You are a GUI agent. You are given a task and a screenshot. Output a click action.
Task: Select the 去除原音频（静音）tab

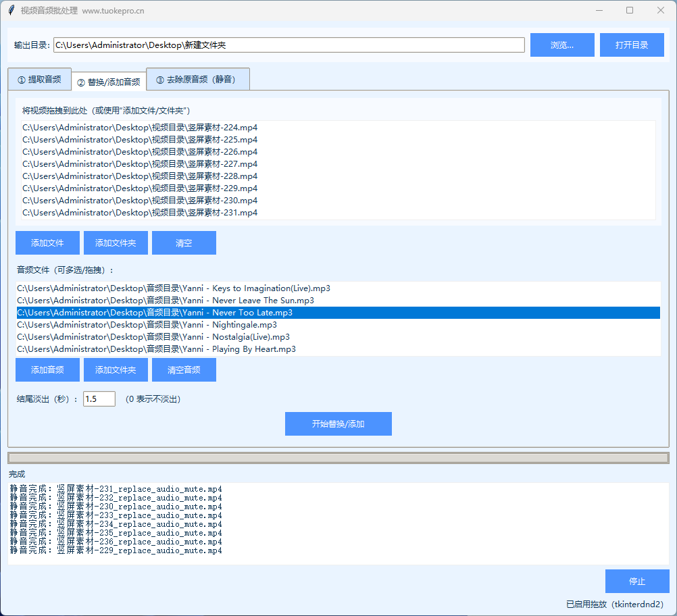pyautogui.click(x=198, y=79)
